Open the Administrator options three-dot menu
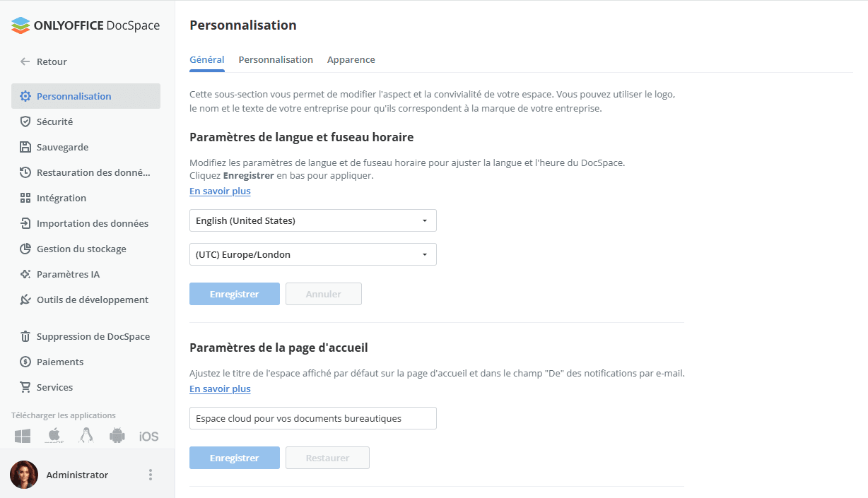This screenshot has height=498, width=868. [150, 474]
